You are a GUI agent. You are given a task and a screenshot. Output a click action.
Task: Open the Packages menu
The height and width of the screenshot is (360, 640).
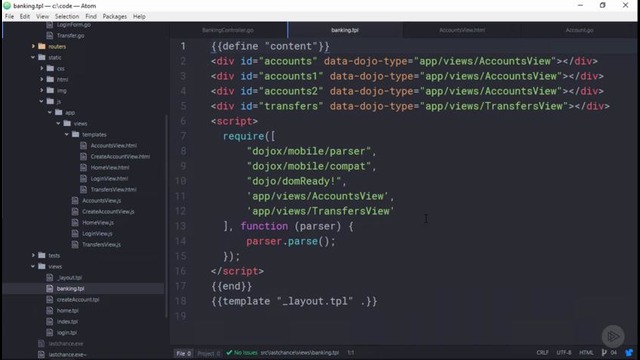114,16
